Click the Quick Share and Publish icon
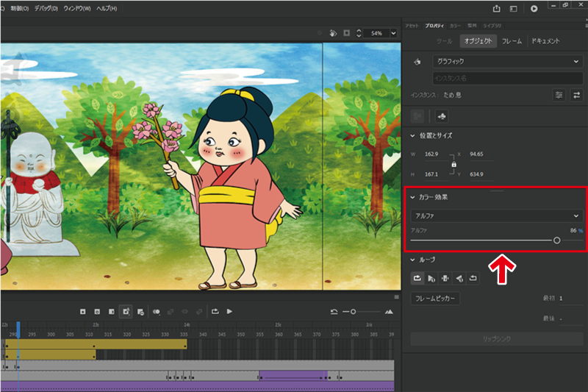The width and height of the screenshot is (588, 392). 497,8
